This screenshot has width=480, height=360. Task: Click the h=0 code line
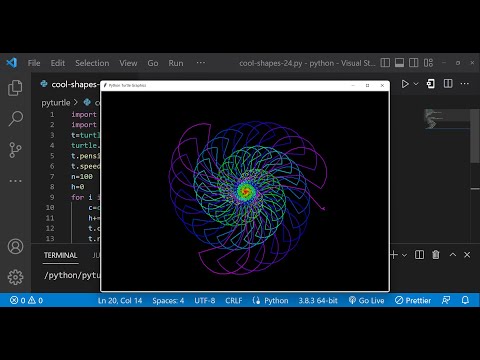click(x=78, y=187)
